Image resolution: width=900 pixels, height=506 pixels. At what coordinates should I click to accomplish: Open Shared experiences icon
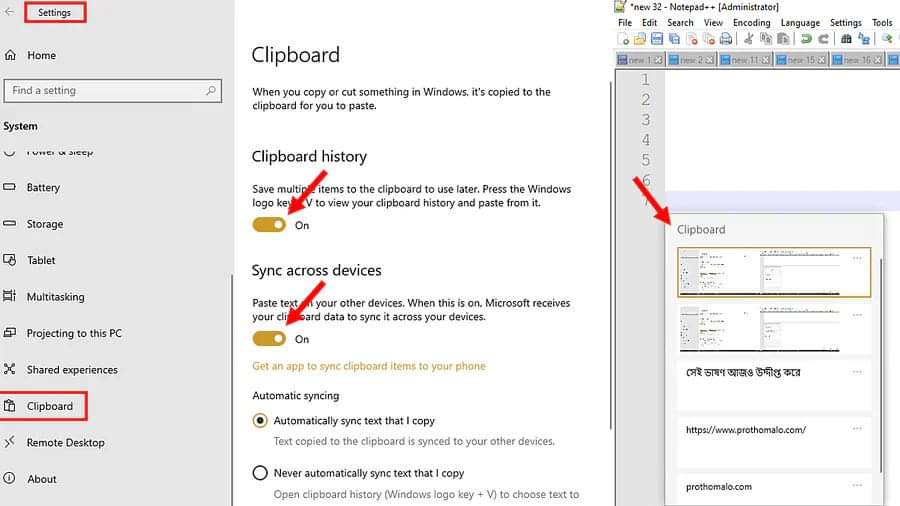9,369
